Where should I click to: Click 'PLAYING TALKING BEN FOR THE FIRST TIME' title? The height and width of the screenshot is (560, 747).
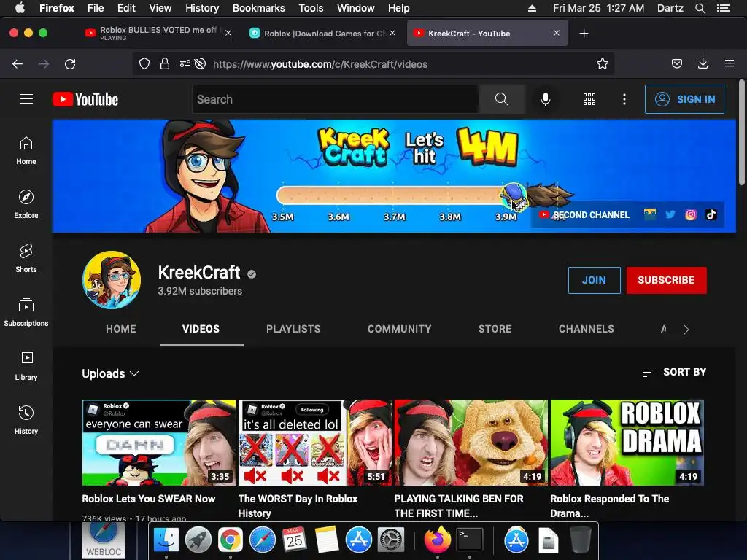point(458,506)
